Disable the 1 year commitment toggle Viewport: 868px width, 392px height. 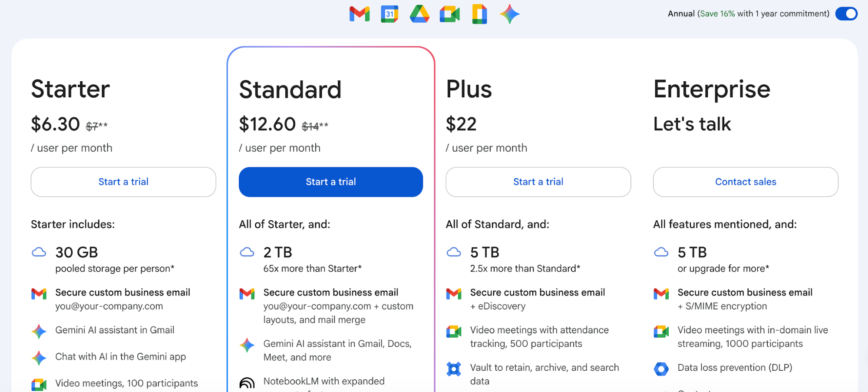click(x=846, y=13)
